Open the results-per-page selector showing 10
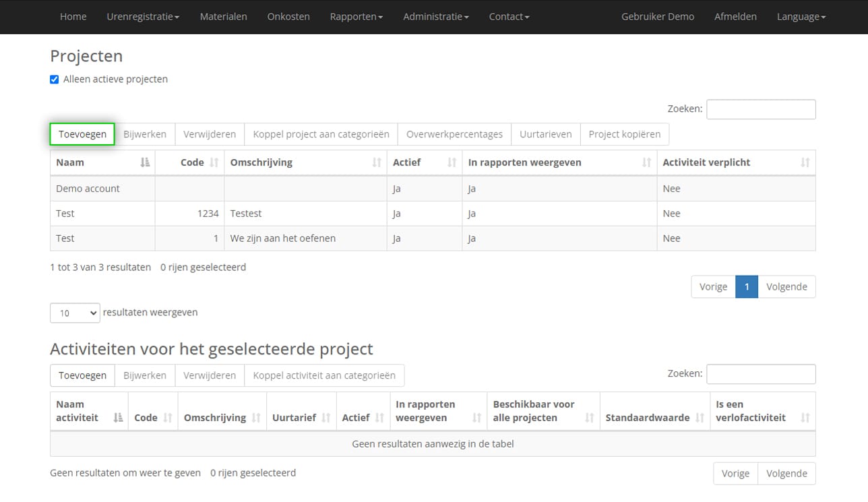868x502 pixels. [x=74, y=313]
